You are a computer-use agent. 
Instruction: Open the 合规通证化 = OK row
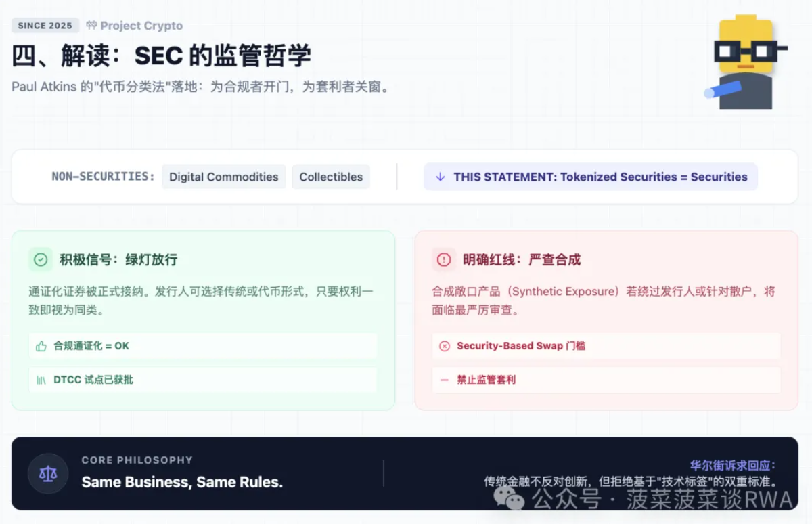[x=203, y=346]
